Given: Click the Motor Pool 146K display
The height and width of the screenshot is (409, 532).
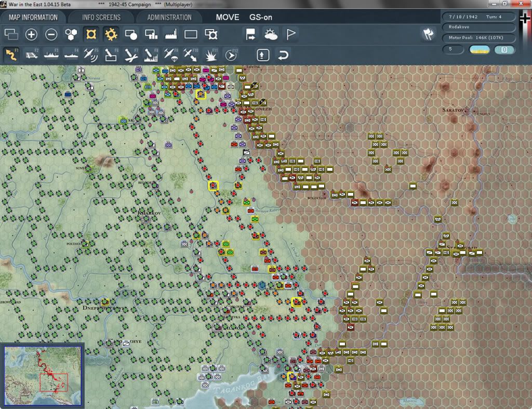Looking at the screenshot, I should point(478,37).
